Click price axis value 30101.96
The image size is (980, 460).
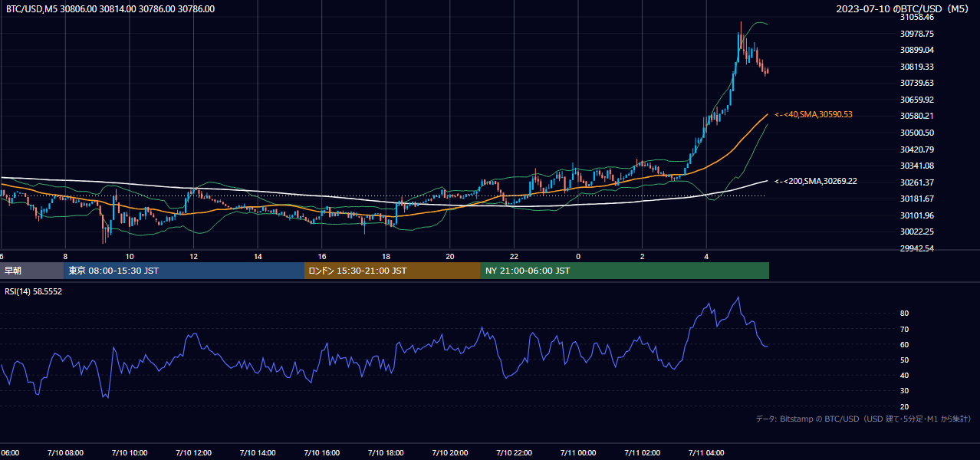916,215
